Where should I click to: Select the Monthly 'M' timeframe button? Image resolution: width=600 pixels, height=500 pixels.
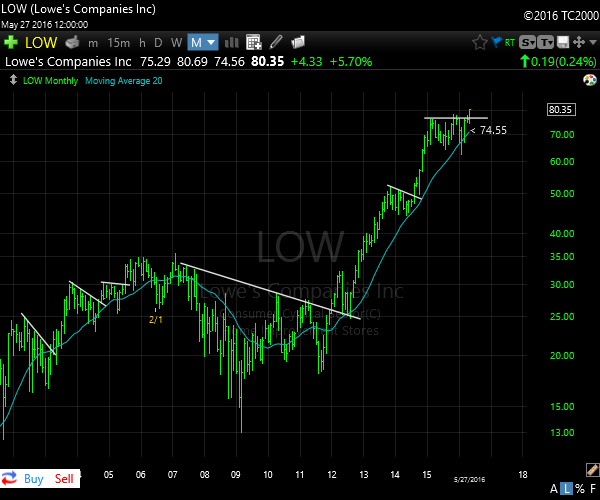(196, 42)
